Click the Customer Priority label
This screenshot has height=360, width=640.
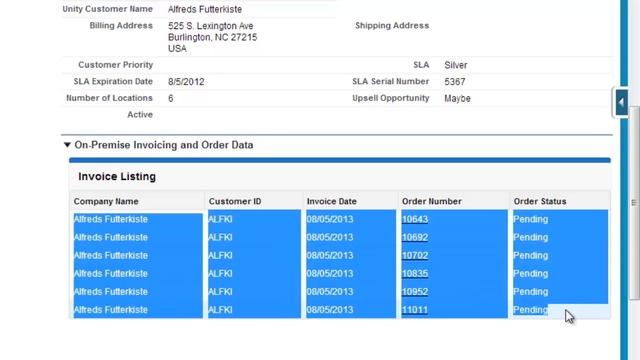[116, 64]
